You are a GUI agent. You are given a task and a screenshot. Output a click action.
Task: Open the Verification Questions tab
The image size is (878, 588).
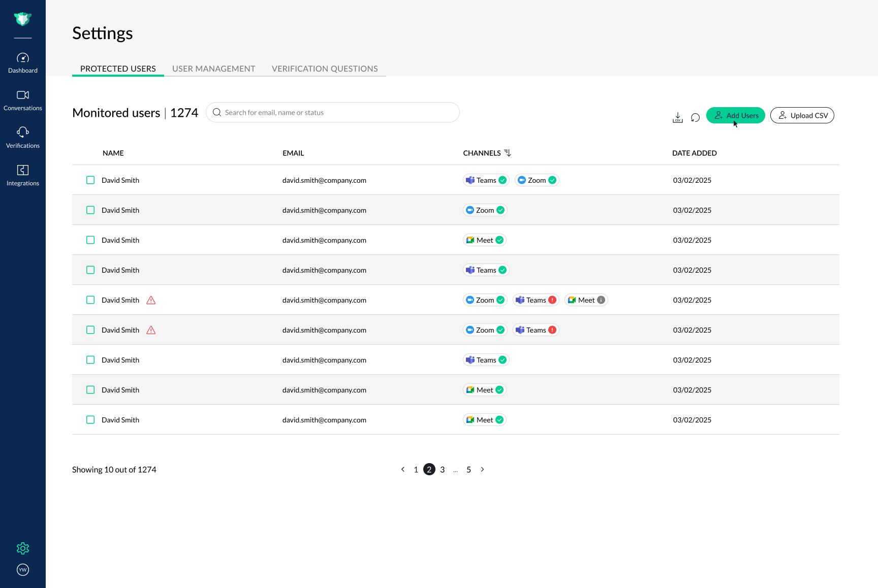(325, 69)
